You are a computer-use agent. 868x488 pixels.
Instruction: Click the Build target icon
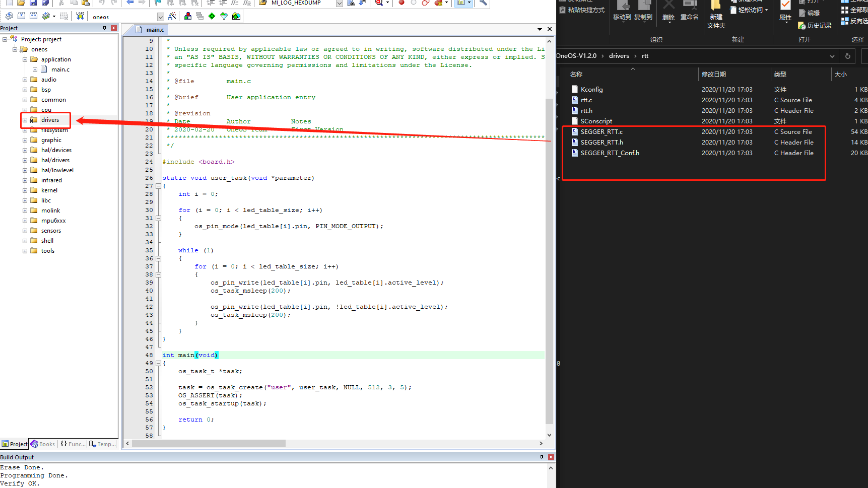pos(22,16)
